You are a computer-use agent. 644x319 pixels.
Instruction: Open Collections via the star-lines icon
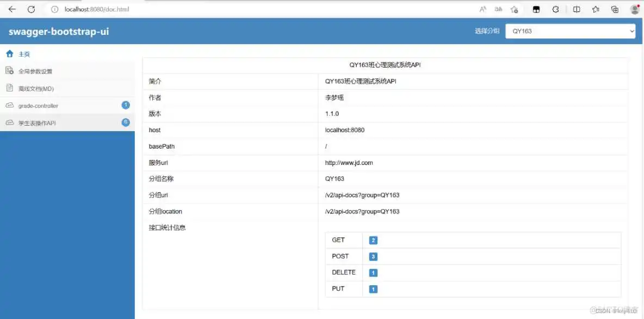(x=595, y=9)
